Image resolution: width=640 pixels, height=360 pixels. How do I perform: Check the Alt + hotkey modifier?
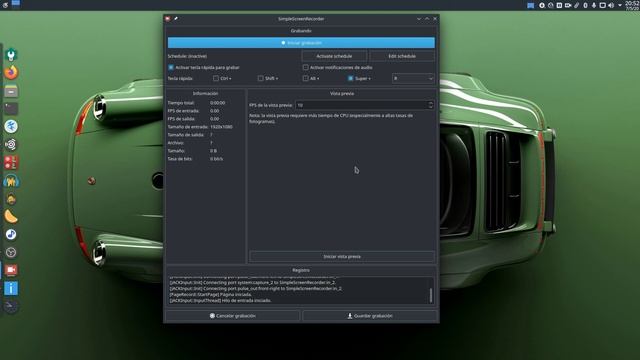tap(305, 78)
